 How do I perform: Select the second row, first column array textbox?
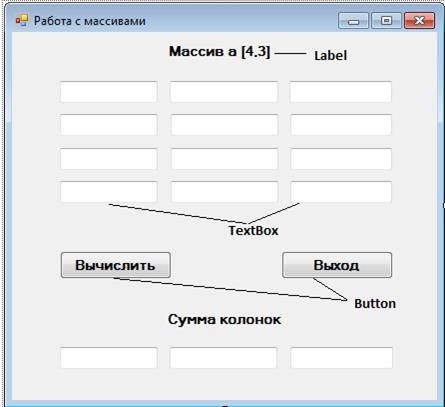pyautogui.click(x=109, y=125)
